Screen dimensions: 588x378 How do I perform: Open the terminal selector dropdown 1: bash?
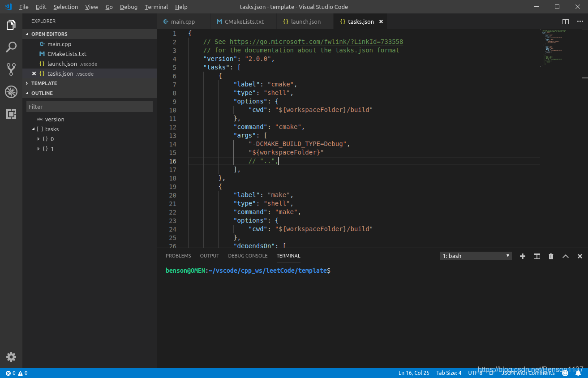pyautogui.click(x=476, y=256)
